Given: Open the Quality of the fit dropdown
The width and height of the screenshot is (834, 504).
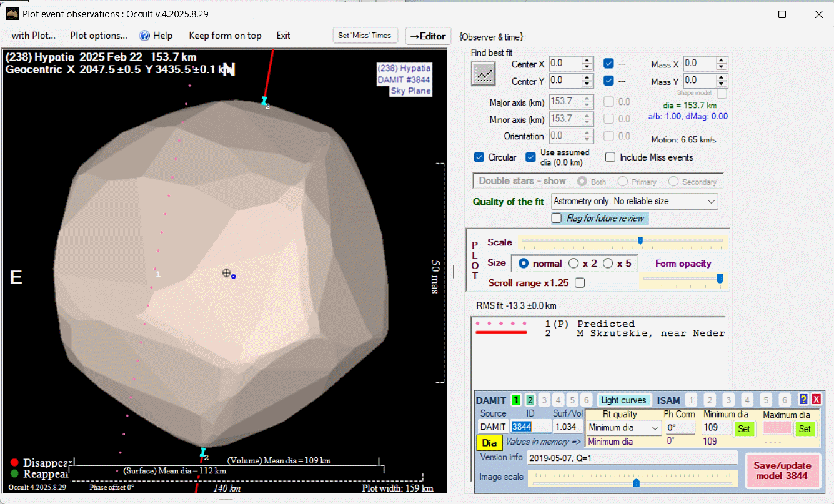Looking at the screenshot, I should [x=711, y=202].
